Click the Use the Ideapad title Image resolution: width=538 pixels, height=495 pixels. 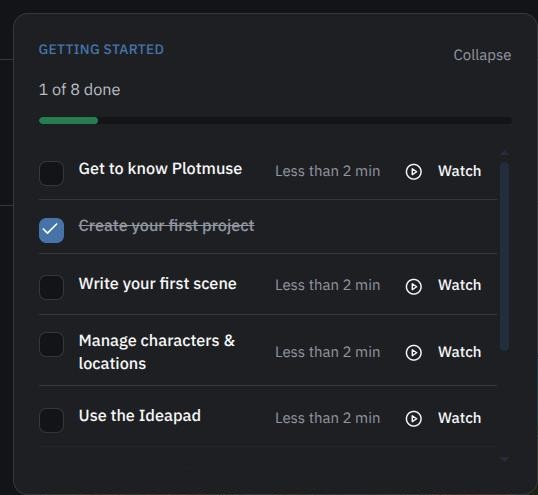point(140,416)
